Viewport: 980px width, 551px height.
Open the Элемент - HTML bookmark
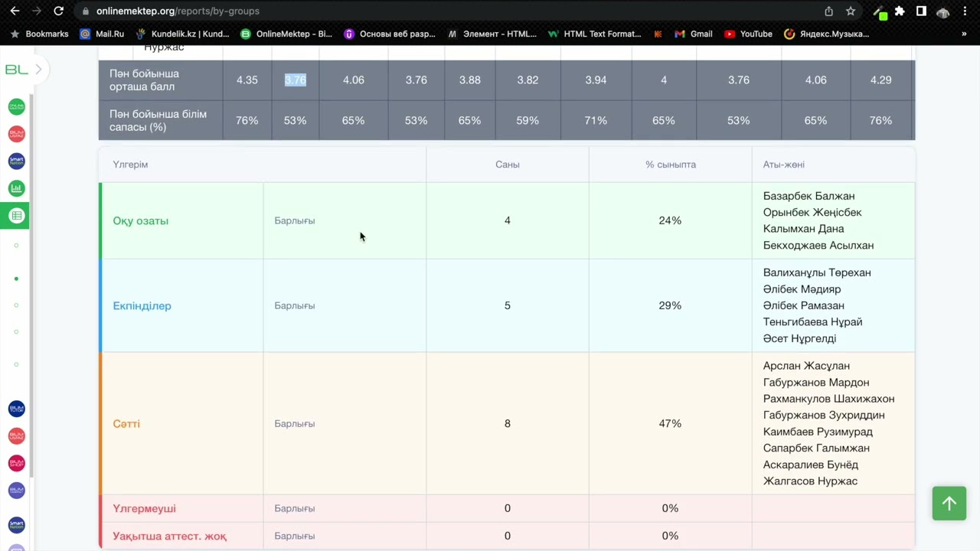coord(492,34)
